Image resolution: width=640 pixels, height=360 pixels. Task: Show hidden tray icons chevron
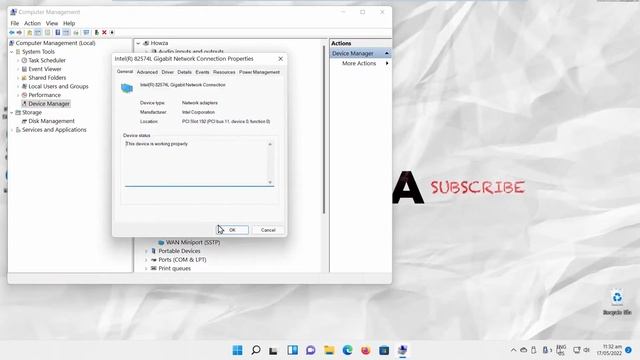(513, 350)
